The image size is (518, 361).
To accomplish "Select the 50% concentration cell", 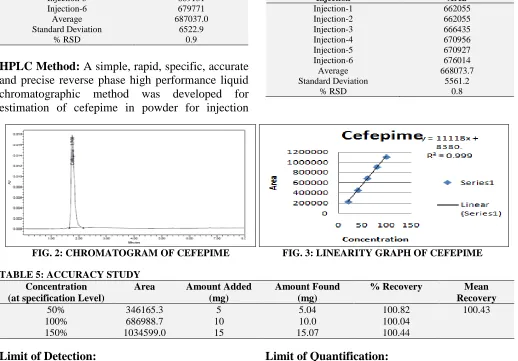I will (x=56, y=310).
